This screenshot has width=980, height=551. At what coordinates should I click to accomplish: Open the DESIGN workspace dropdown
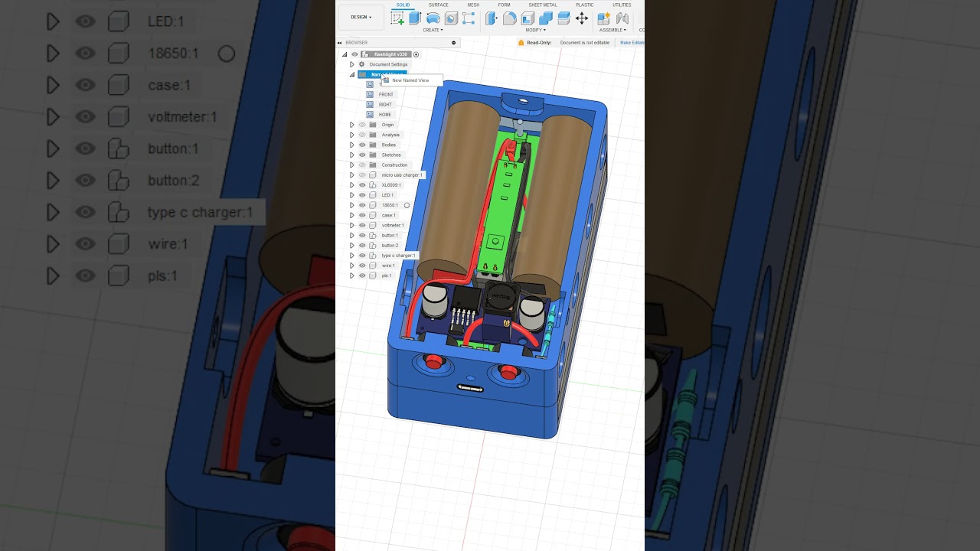click(361, 17)
